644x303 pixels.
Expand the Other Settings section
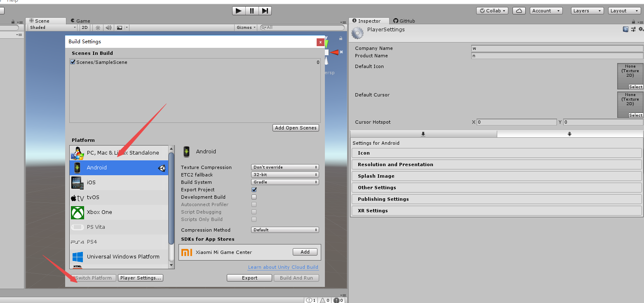click(x=496, y=188)
